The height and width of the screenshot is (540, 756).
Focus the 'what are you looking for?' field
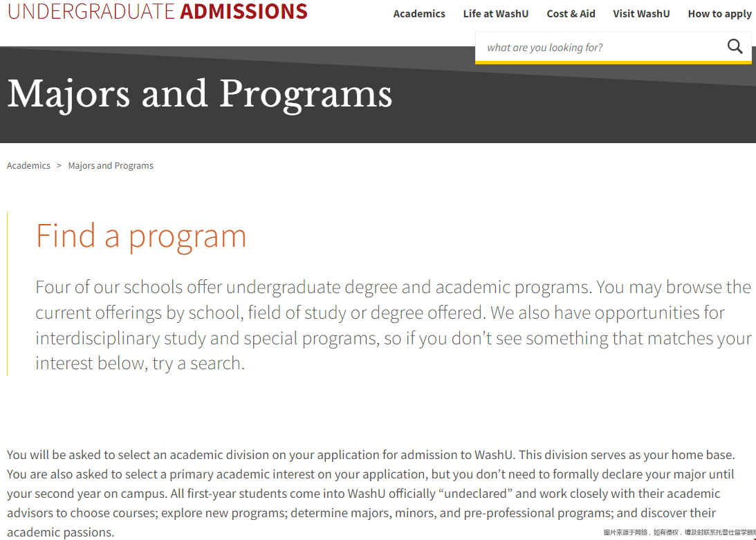pyautogui.click(x=595, y=48)
